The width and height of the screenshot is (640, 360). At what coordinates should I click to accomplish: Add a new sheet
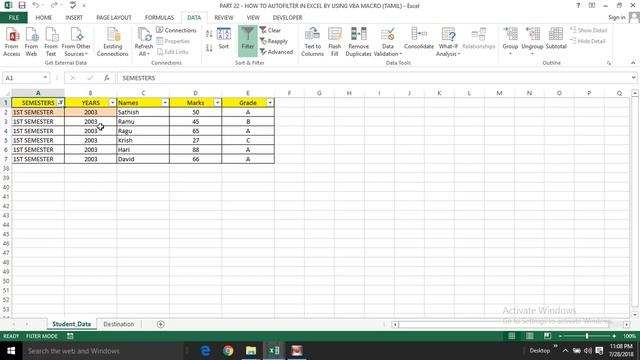click(160, 324)
